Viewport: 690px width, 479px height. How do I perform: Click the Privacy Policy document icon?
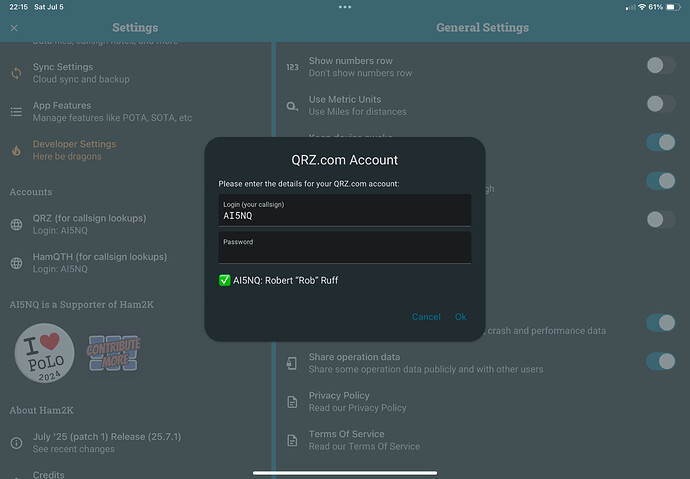[x=292, y=402]
